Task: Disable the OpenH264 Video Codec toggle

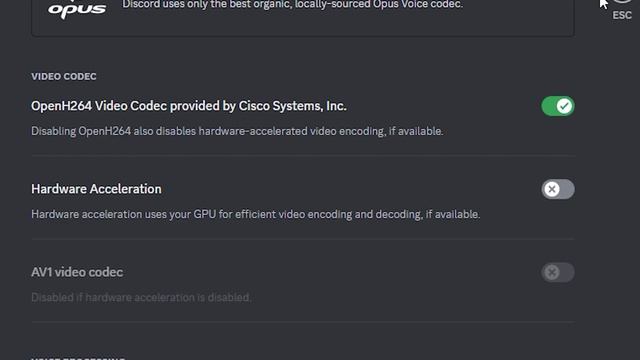Action: coord(558,106)
